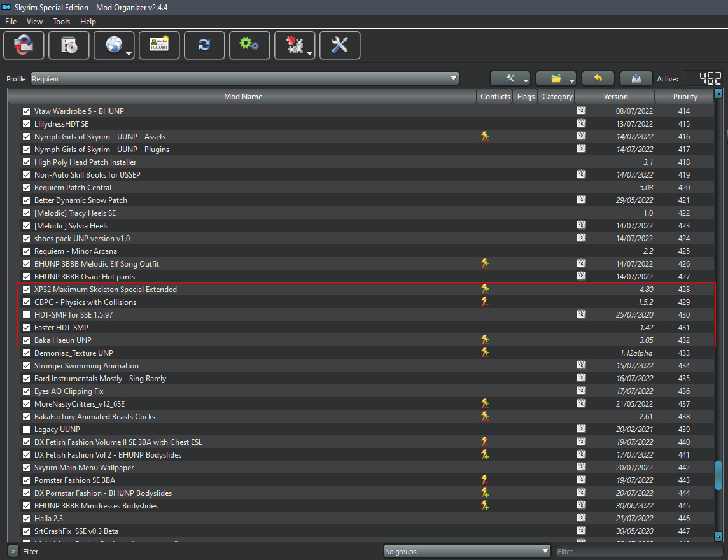
Task: Enable the Legacy UUNP mod checkbox
Action: pyautogui.click(x=26, y=430)
